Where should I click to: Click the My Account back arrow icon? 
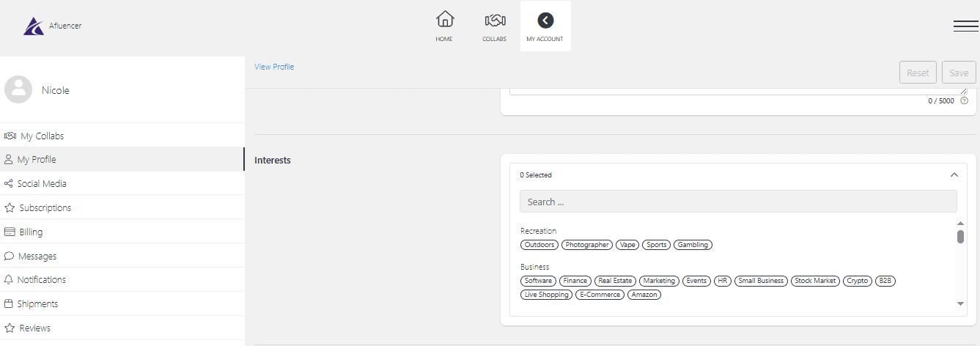tap(545, 21)
